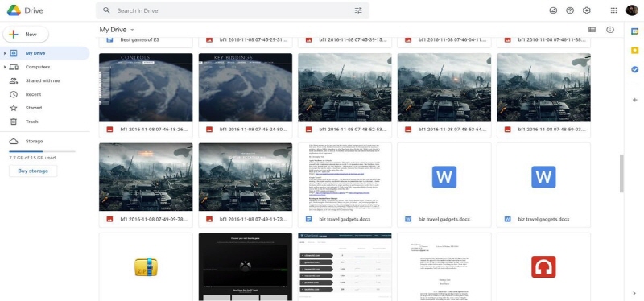The width and height of the screenshot is (644, 301).
Task: Select file name bf1 2016-11-08 07-49-11-73
Action: point(254,219)
